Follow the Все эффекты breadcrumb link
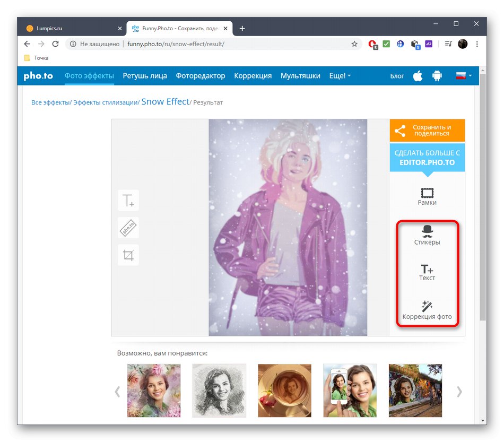The image size is (504, 442). point(50,102)
